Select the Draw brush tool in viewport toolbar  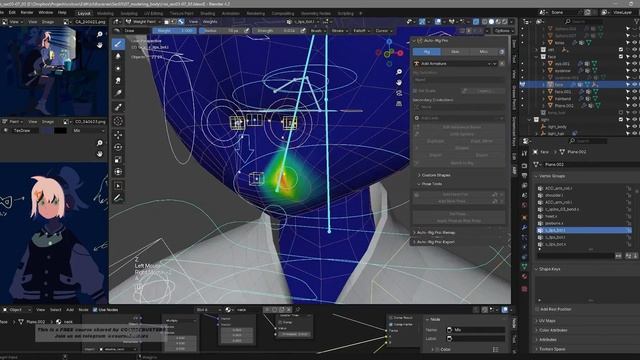[x=118, y=44]
